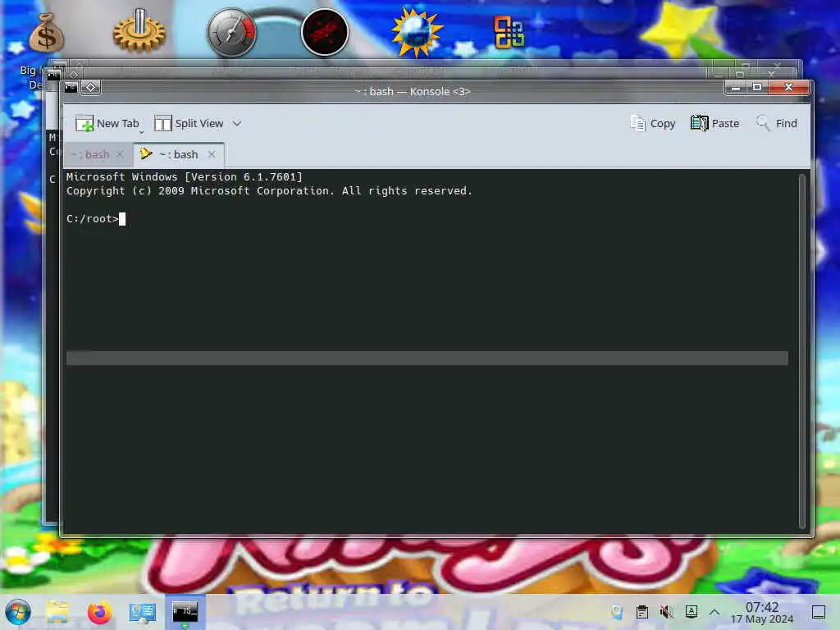
Task: Expand the chevron next to Split View
Action: click(237, 123)
